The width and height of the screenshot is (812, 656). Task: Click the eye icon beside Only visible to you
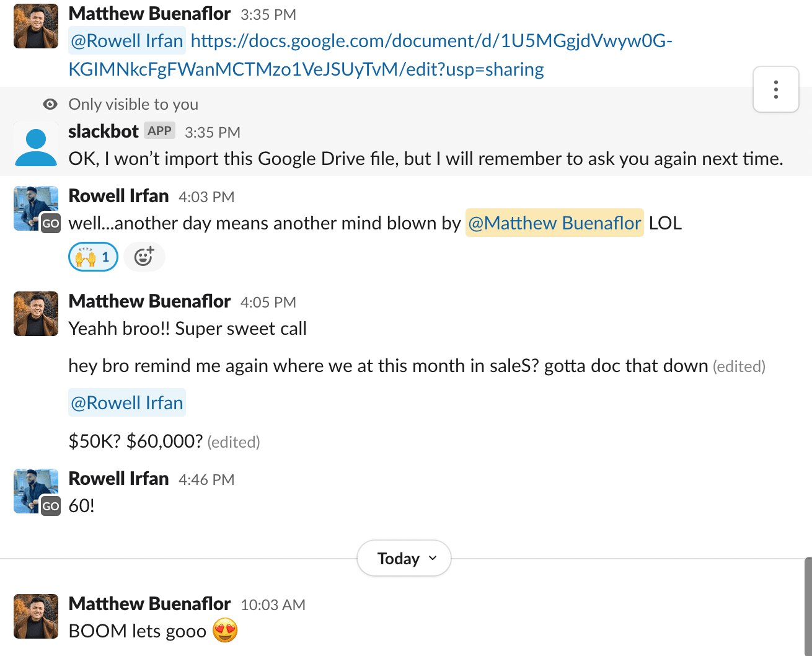[50, 104]
